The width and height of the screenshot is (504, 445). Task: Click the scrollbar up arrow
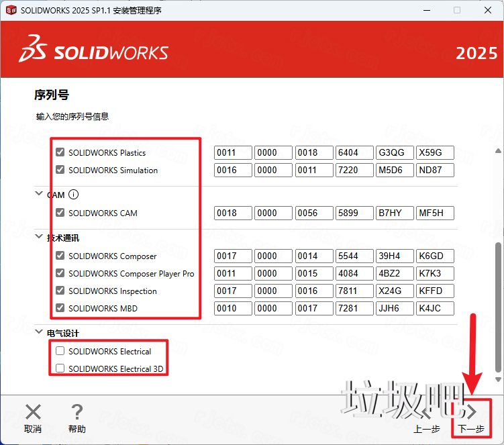click(x=498, y=150)
